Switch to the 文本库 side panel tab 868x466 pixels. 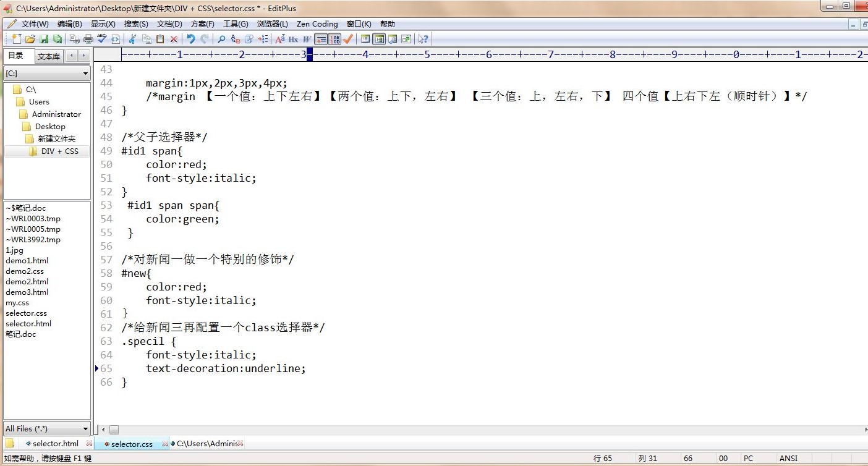(x=49, y=56)
